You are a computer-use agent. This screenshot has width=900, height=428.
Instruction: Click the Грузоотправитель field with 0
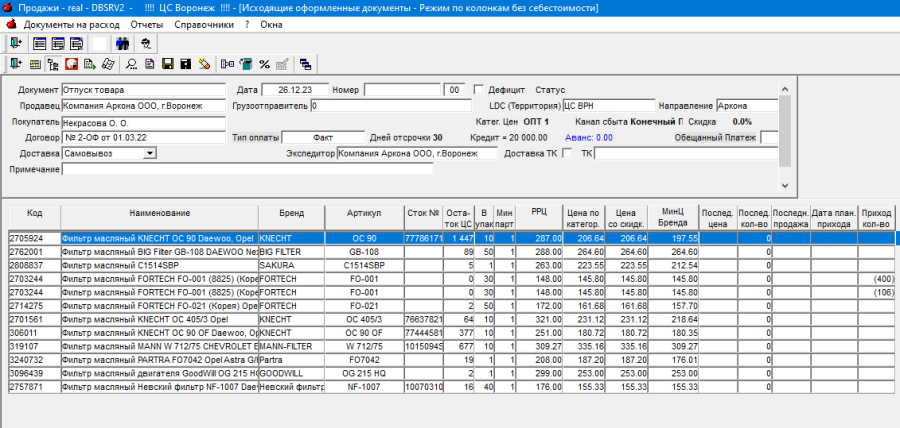(x=391, y=106)
